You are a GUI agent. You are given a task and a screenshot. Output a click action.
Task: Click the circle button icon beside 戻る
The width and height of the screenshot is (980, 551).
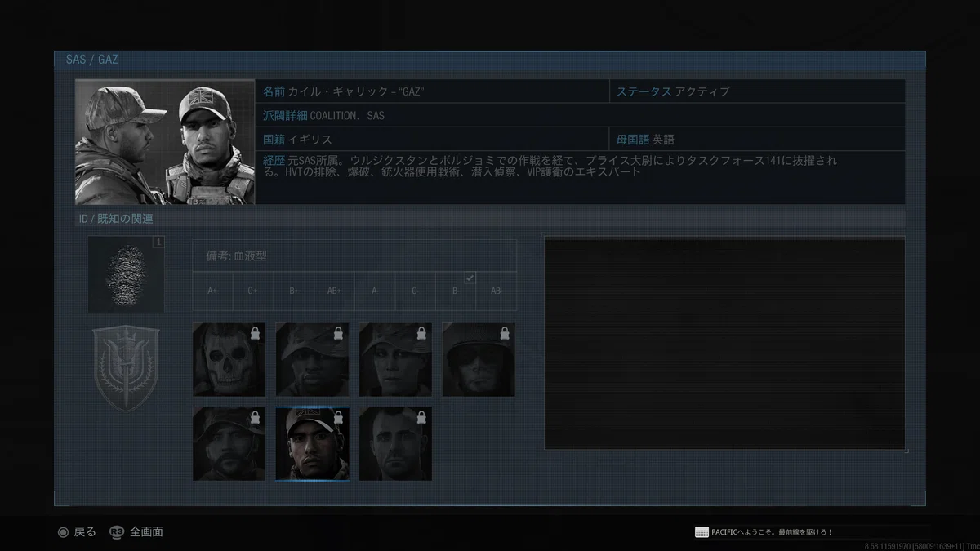point(63,532)
